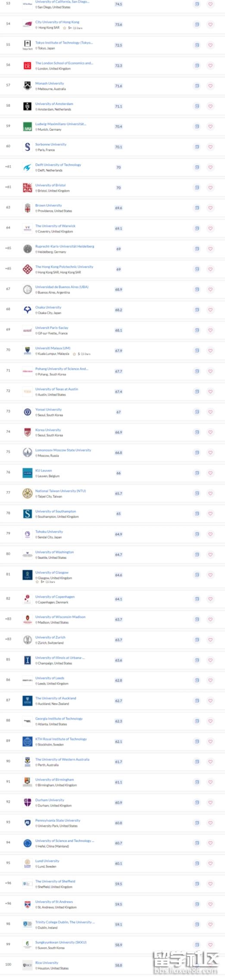Click the compare icon for Monash University
This screenshot has height=980, width=225.
(197, 86)
